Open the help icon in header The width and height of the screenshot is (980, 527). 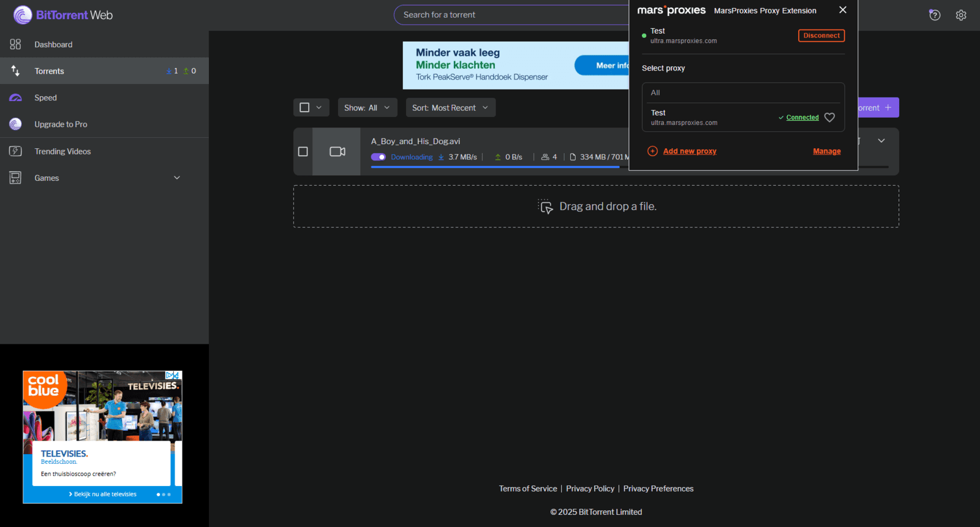pos(935,15)
